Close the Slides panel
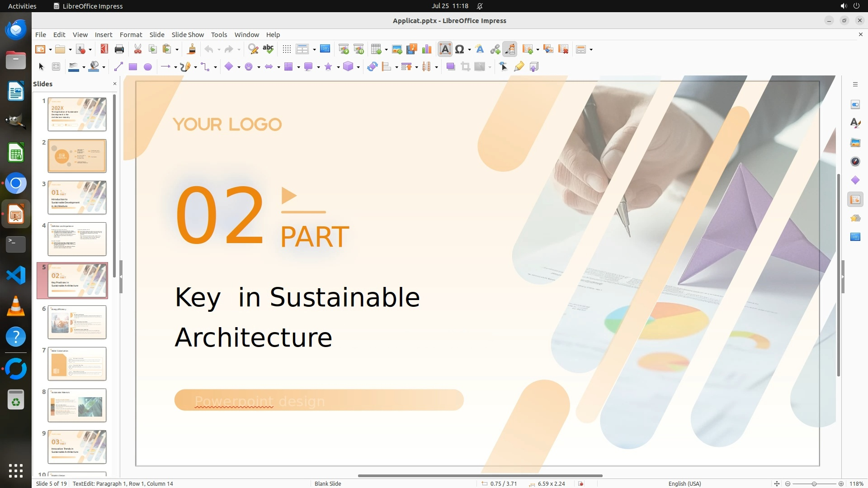868x488 pixels. click(x=114, y=84)
